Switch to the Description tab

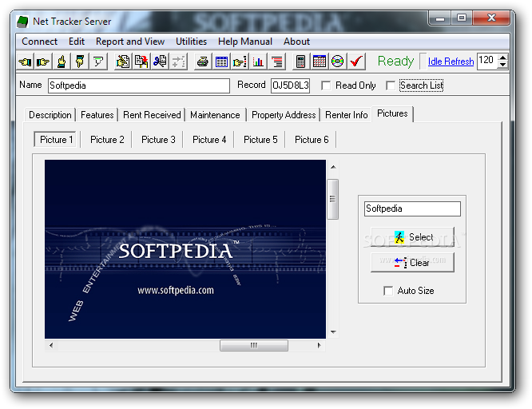click(x=50, y=115)
